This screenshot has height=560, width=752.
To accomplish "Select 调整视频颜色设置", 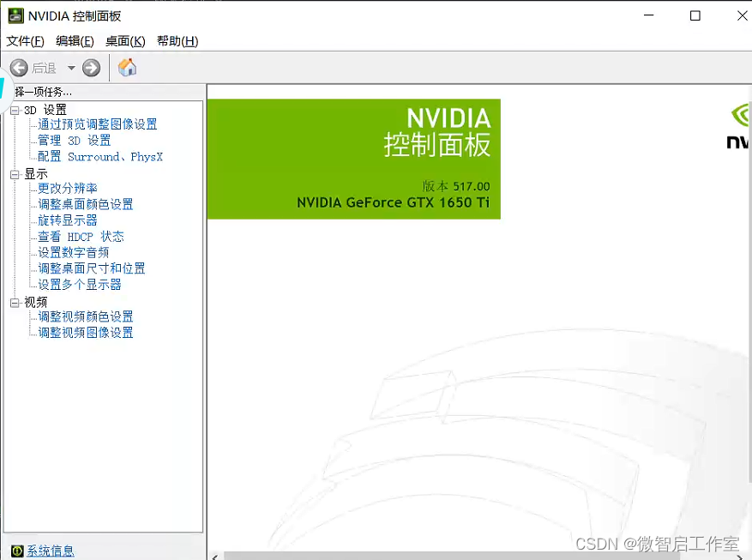I will (86, 316).
